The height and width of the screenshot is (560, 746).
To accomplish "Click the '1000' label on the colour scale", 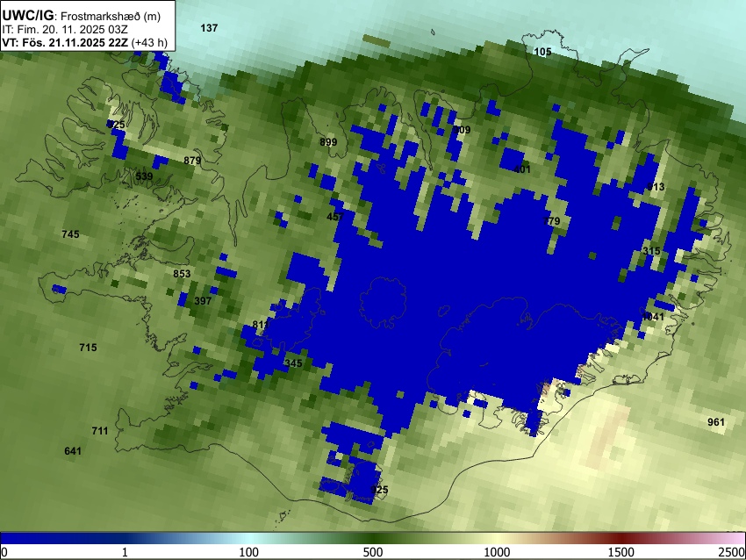I will click(497, 552).
